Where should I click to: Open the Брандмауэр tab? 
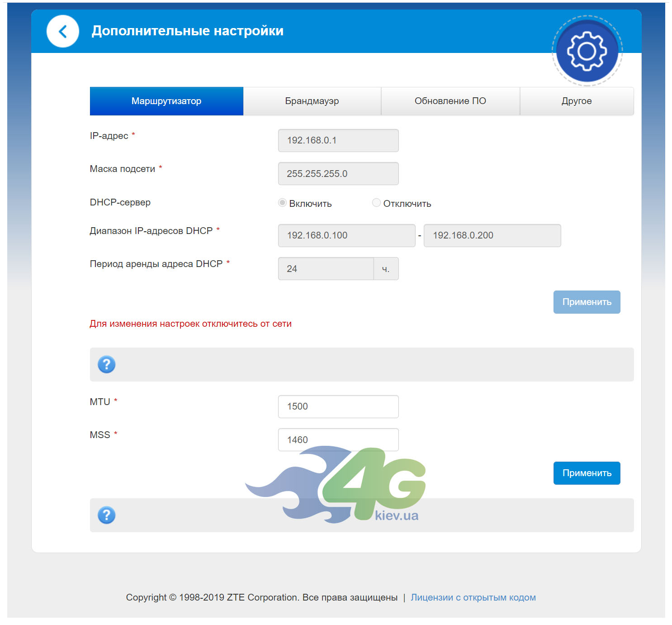[x=312, y=101]
